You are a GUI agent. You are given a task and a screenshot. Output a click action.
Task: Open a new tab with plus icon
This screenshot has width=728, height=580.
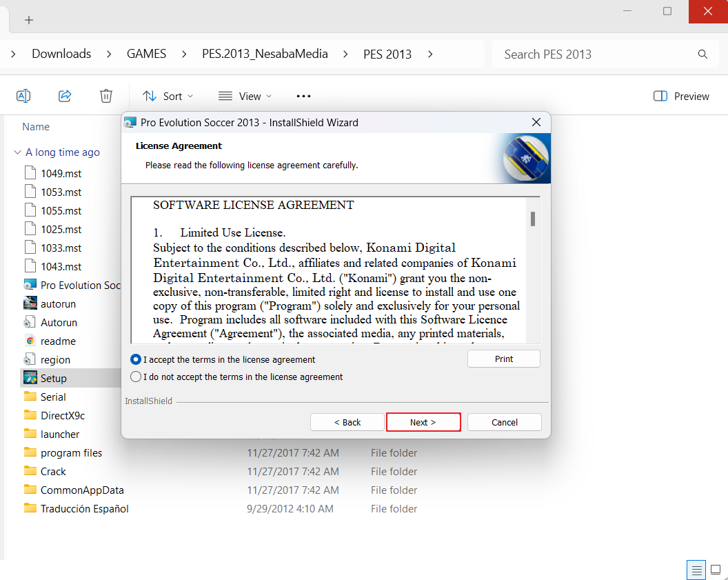29,20
